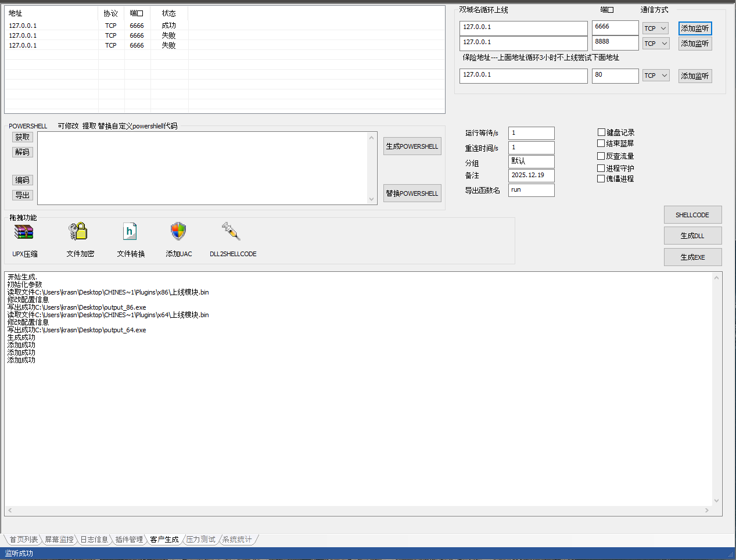Enable the 反查流量 checkbox
Viewport: 736px width, 560px height.
pyautogui.click(x=601, y=156)
